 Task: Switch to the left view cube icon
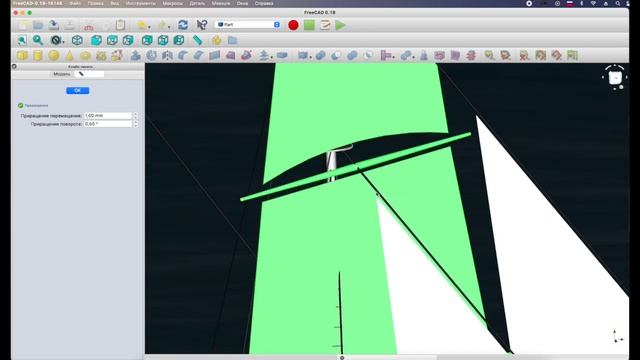[x=179, y=40]
